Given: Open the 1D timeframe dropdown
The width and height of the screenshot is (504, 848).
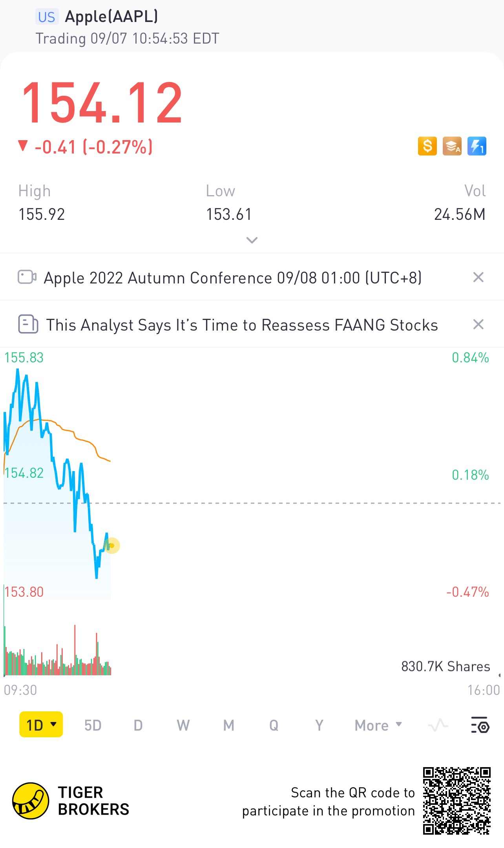Looking at the screenshot, I should coord(41,725).
